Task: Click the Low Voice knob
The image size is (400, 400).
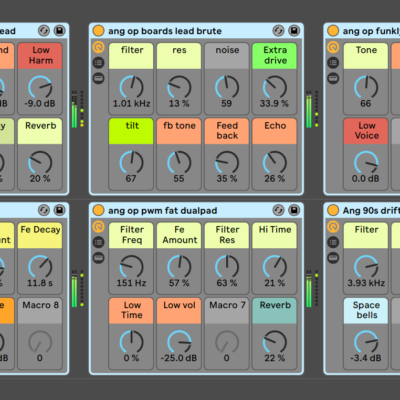Action: [x=366, y=163]
